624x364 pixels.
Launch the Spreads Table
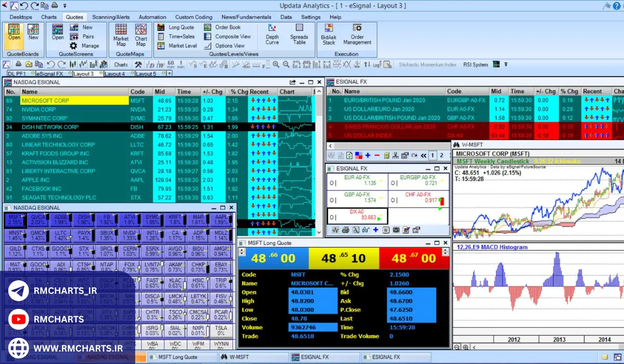coord(299,34)
